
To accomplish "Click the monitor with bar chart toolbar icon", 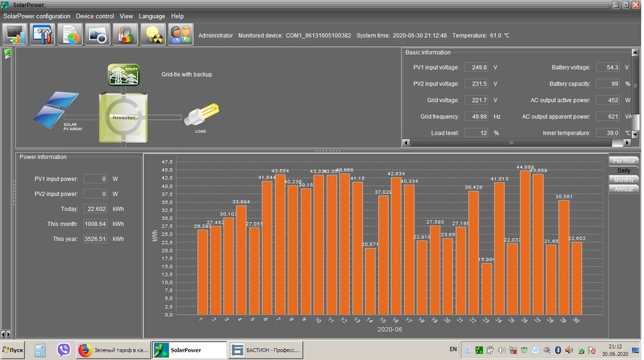I will 14,35.
